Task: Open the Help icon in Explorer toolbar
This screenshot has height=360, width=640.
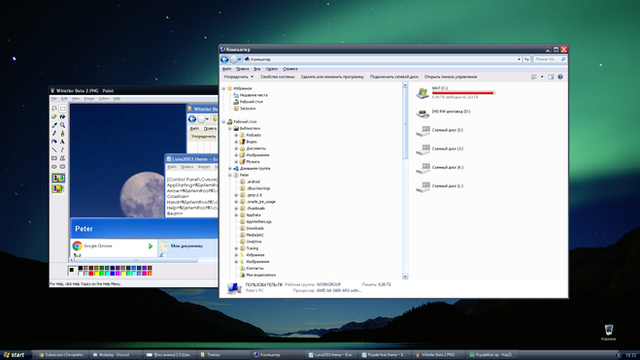Action: [x=560, y=77]
